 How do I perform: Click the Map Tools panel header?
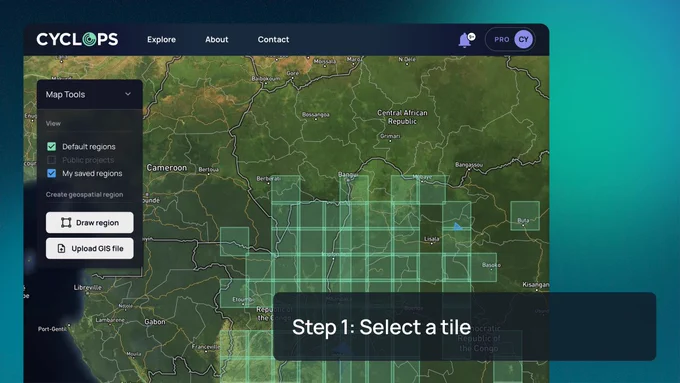tap(90, 94)
